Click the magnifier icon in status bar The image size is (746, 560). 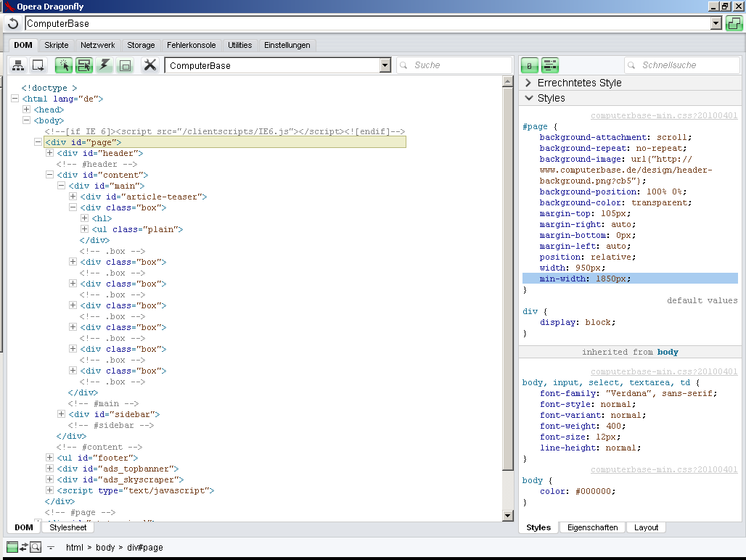point(36,547)
